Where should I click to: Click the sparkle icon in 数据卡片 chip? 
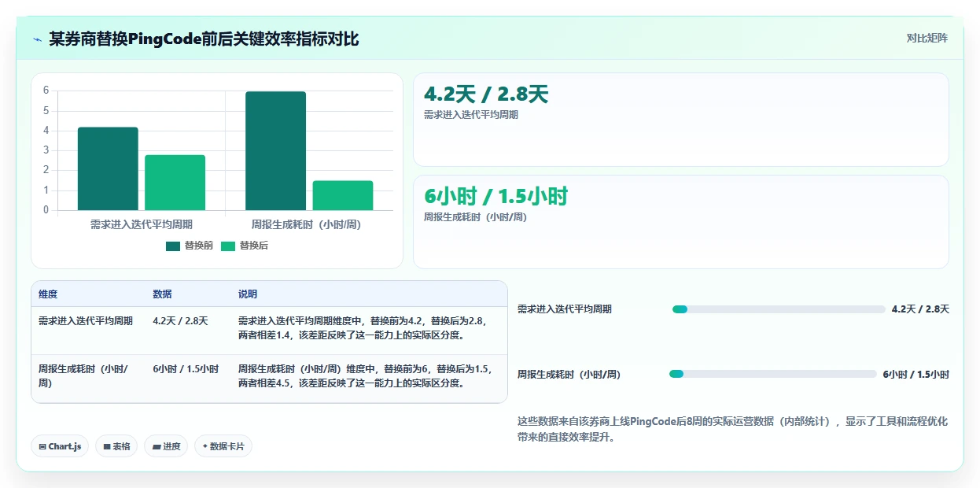pos(205,446)
